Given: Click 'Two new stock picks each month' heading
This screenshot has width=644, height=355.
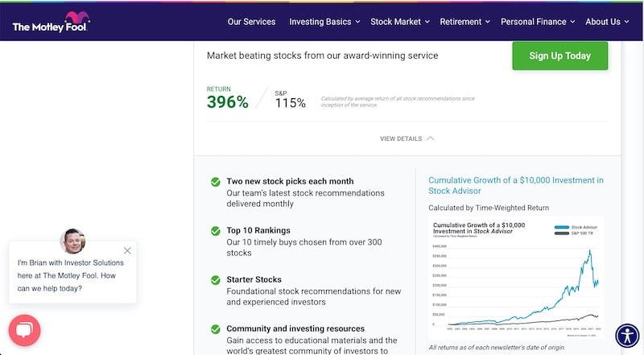Looking at the screenshot, I should tap(290, 181).
